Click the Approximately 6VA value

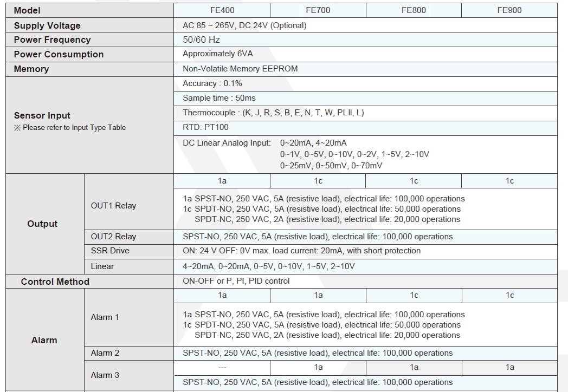(x=218, y=54)
